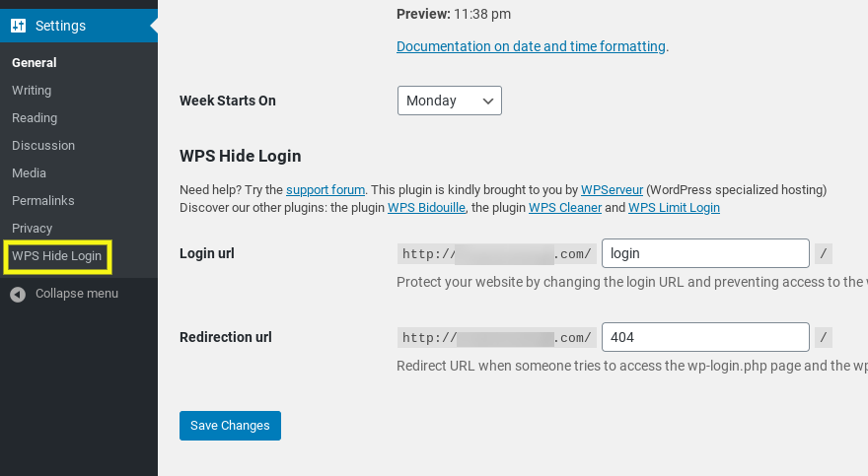
Task: Open the WPS Cleaner plugin link
Action: [x=565, y=207]
